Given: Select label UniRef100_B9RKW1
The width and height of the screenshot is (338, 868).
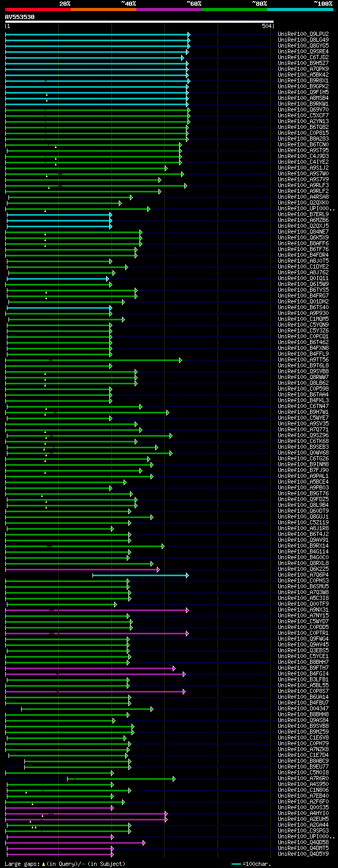Looking at the screenshot, I should 303,104.
